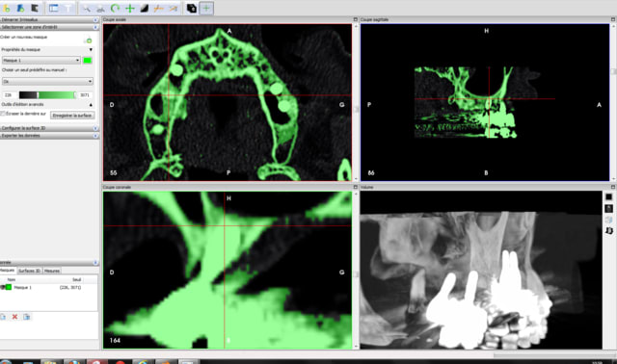Viewport: 617px width, 364px height.
Task: Open the raycasting preset icon in volume view
Action: (608, 208)
